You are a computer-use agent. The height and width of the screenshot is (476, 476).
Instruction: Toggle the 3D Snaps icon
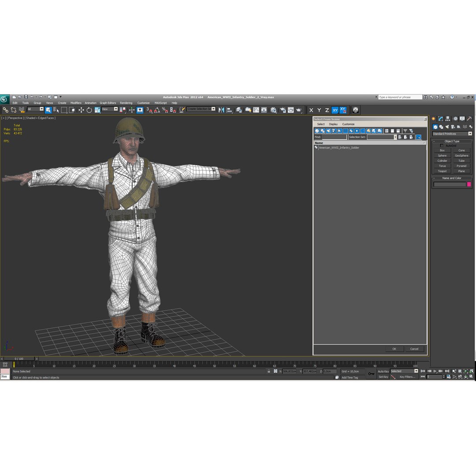point(149,110)
